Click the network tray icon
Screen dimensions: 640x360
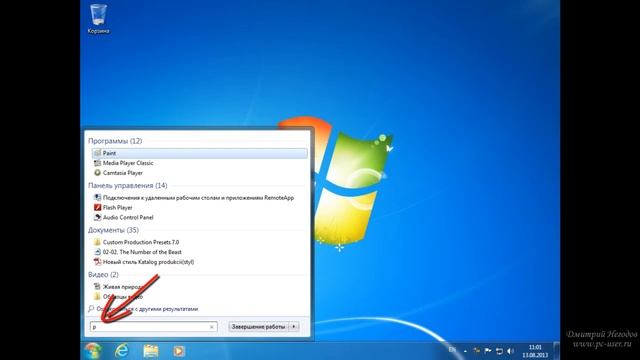coord(499,351)
